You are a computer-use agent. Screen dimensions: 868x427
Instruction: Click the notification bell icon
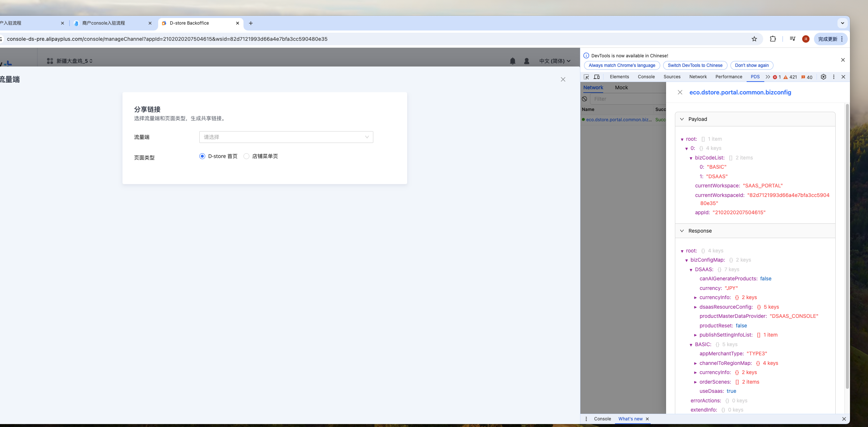(513, 61)
